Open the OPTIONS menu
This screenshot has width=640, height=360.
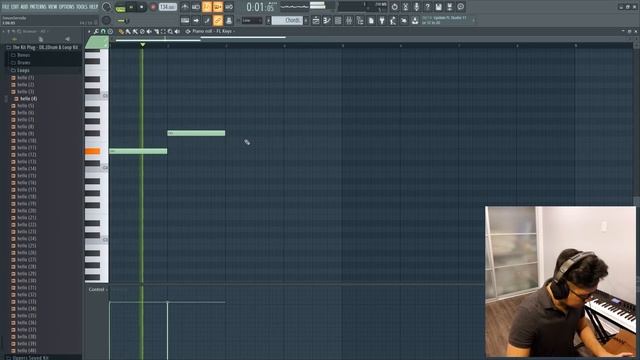[67, 7]
